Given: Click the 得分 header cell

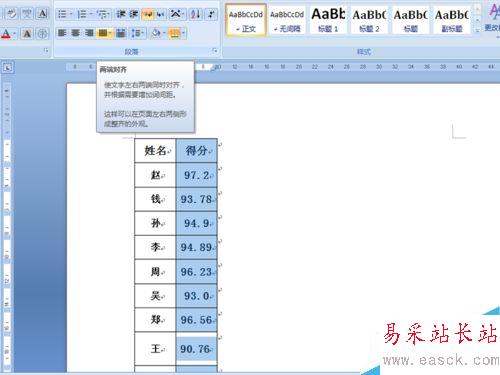Looking at the screenshot, I should [x=197, y=151].
